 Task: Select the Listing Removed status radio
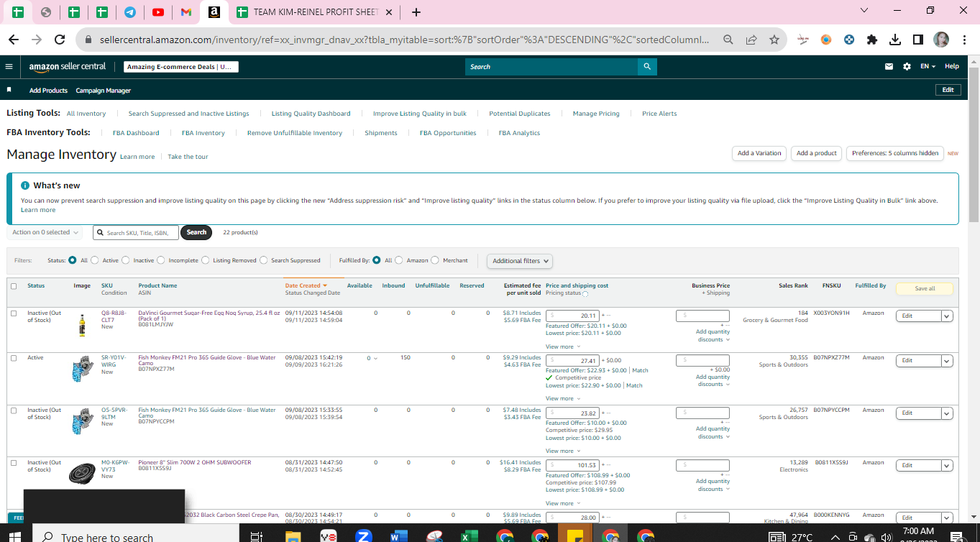[206, 260]
